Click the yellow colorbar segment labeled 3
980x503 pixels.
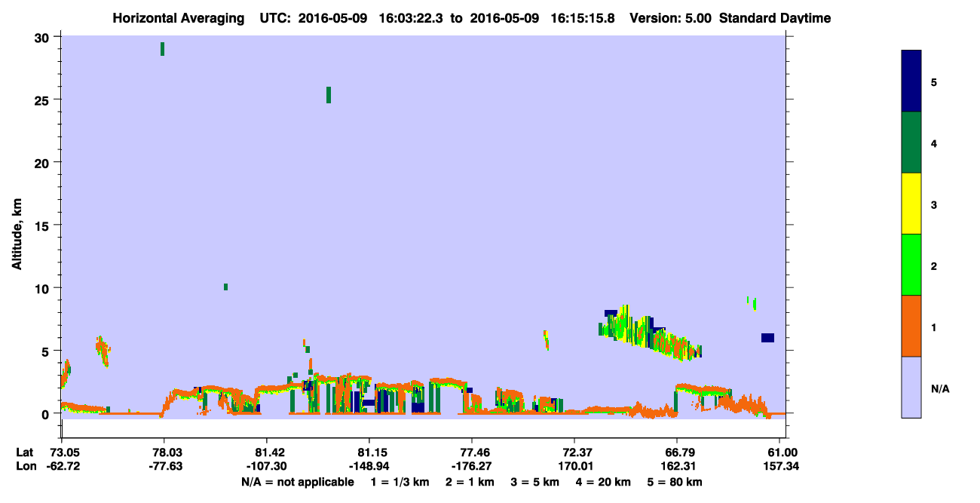click(911, 204)
